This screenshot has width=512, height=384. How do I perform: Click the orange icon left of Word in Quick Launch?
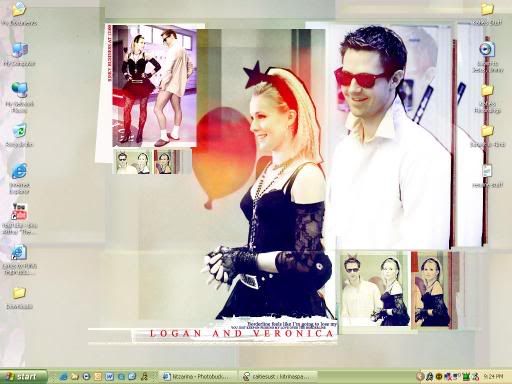98,377
